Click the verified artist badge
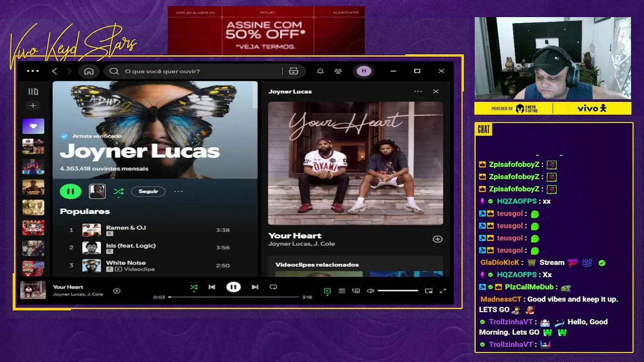Image resolution: width=644 pixels, height=362 pixels. click(64, 136)
